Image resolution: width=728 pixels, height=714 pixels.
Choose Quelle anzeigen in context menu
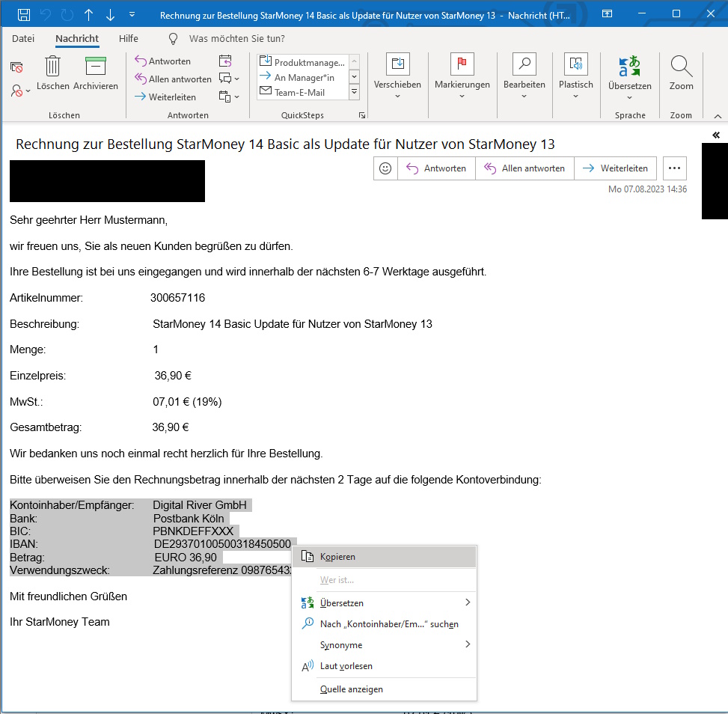(384, 689)
